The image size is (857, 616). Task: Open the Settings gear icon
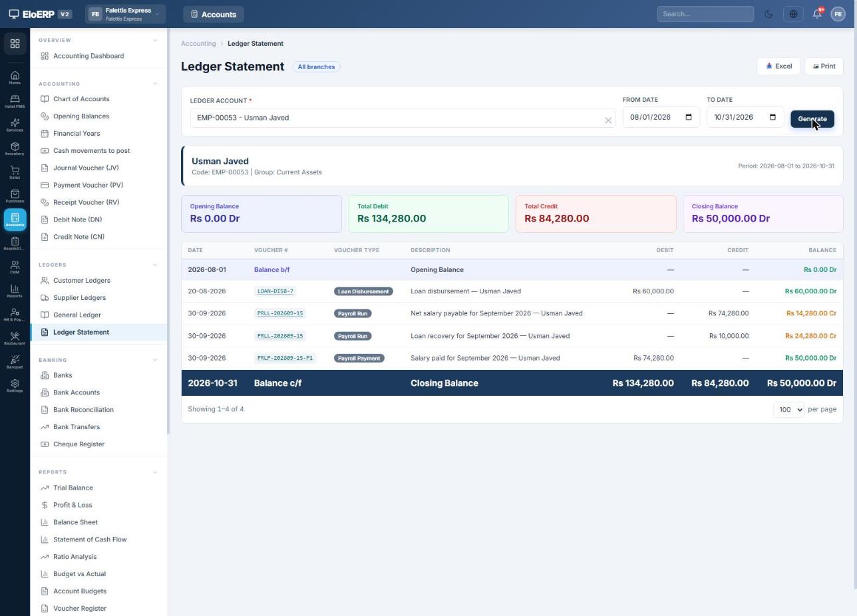tap(15, 386)
